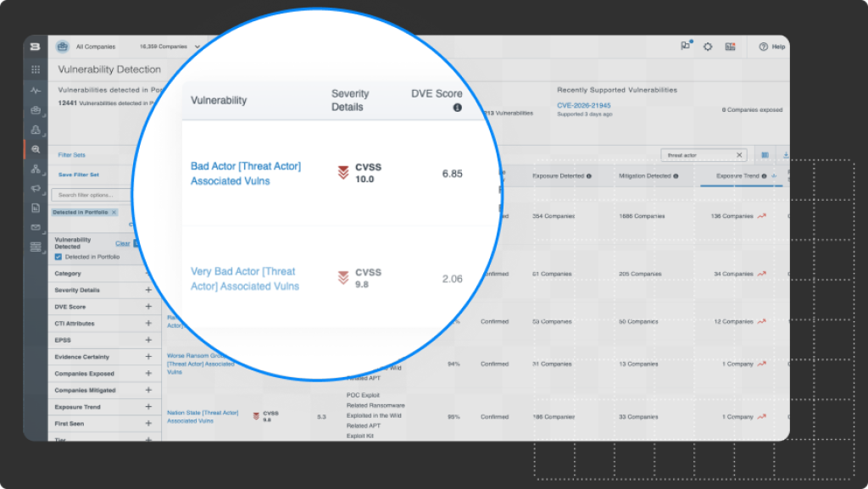This screenshot has height=489, width=868.
Task: Switch to the Exposure Trend column header tab
Action: pos(738,176)
